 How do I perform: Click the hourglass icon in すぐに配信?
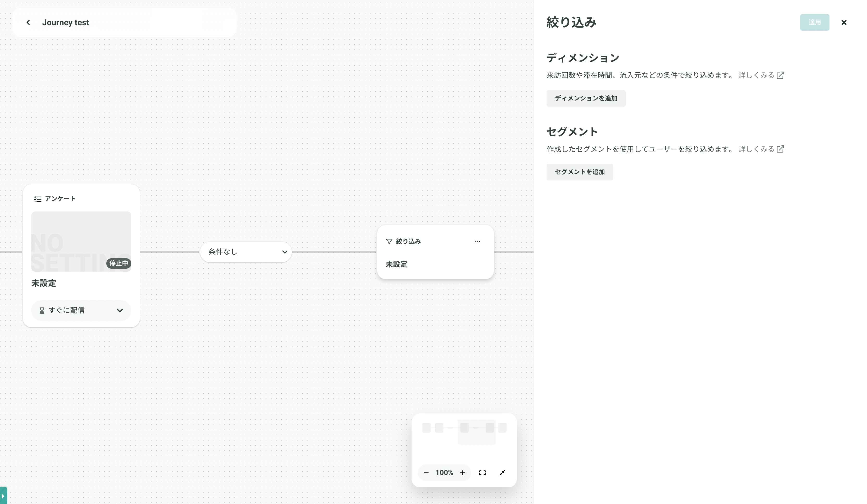point(42,311)
